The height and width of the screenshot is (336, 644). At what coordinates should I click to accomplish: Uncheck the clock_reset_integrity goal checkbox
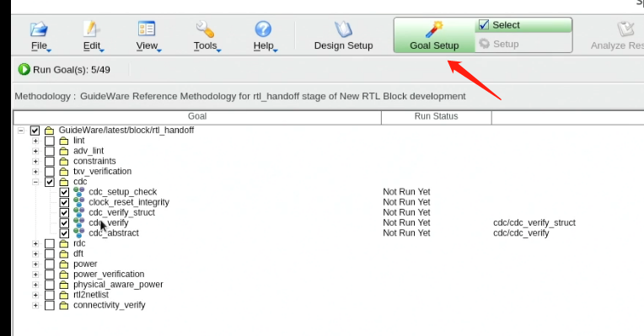pyautogui.click(x=64, y=202)
